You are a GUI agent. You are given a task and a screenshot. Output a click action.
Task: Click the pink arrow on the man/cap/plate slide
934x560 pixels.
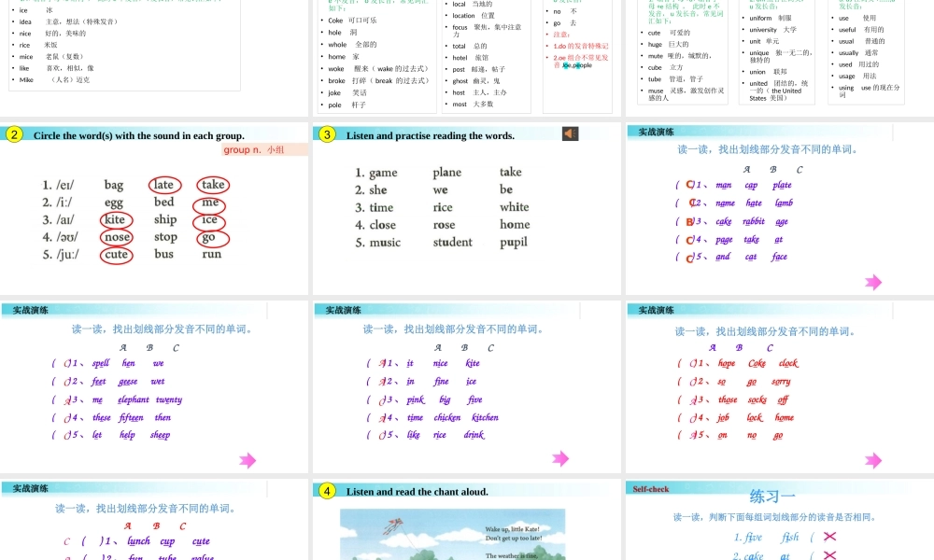(x=873, y=282)
